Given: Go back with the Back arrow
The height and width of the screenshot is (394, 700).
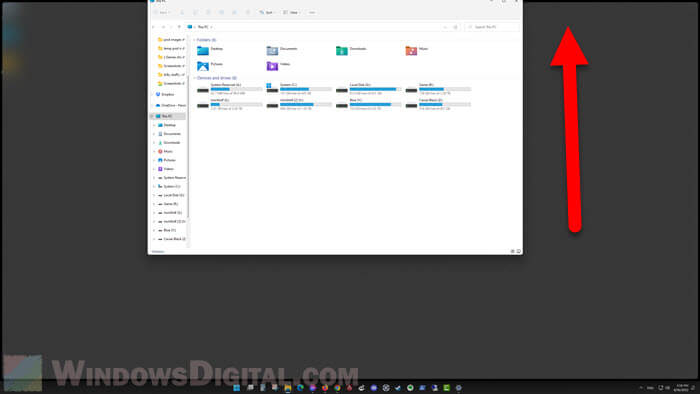Looking at the screenshot, I should click(154, 27).
